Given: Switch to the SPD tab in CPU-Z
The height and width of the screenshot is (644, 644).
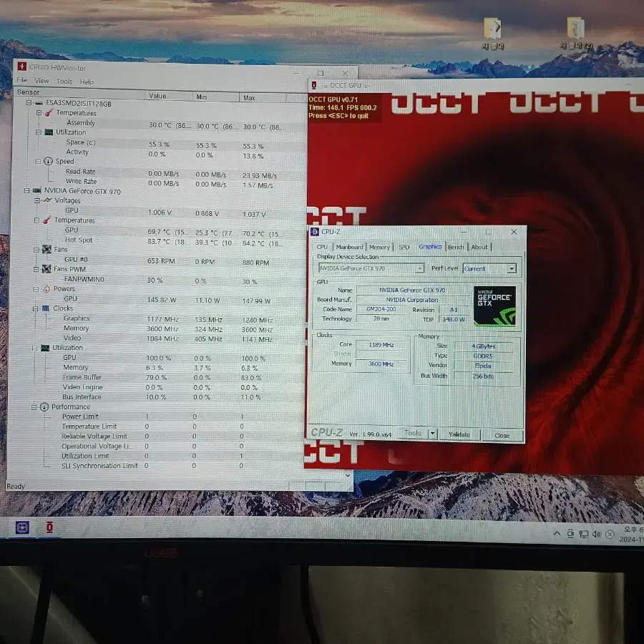Looking at the screenshot, I should coord(404,247).
